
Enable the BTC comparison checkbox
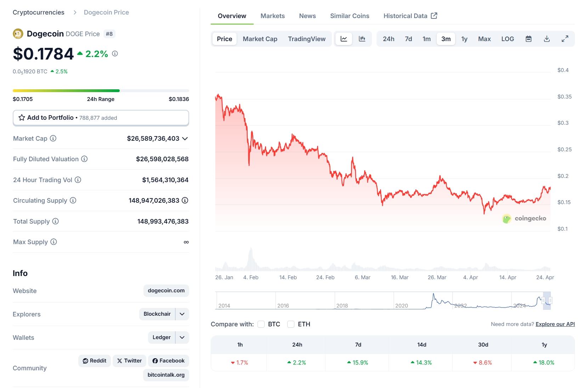pyautogui.click(x=261, y=324)
